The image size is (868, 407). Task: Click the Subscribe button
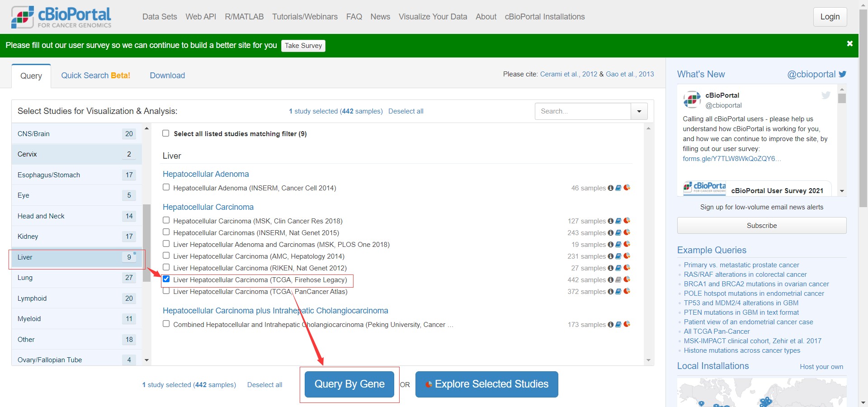[x=762, y=226]
